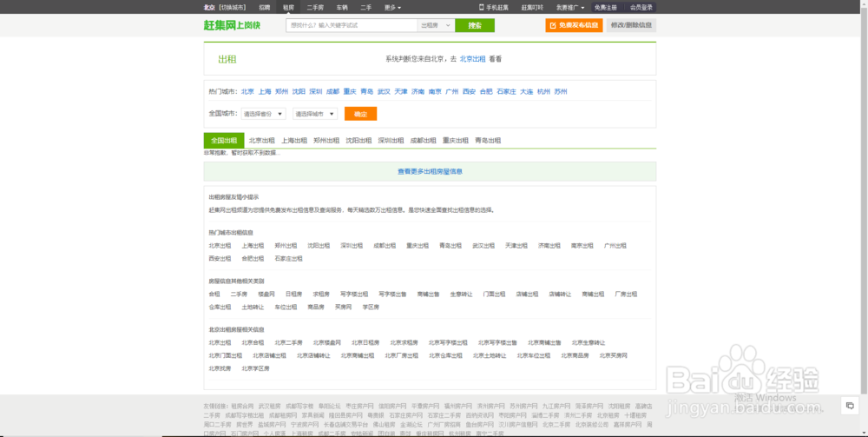Click the 生意转让 category link
The image size is (868, 437).
point(461,295)
